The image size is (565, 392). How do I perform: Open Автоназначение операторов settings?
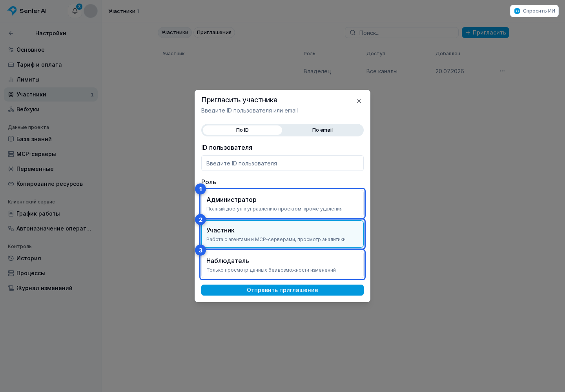51,229
